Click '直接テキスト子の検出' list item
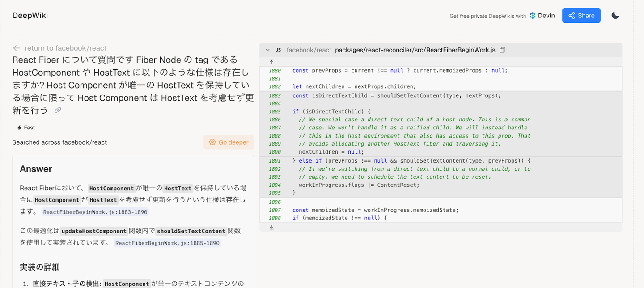This screenshot has height=288, width=644. pos(66,284)
